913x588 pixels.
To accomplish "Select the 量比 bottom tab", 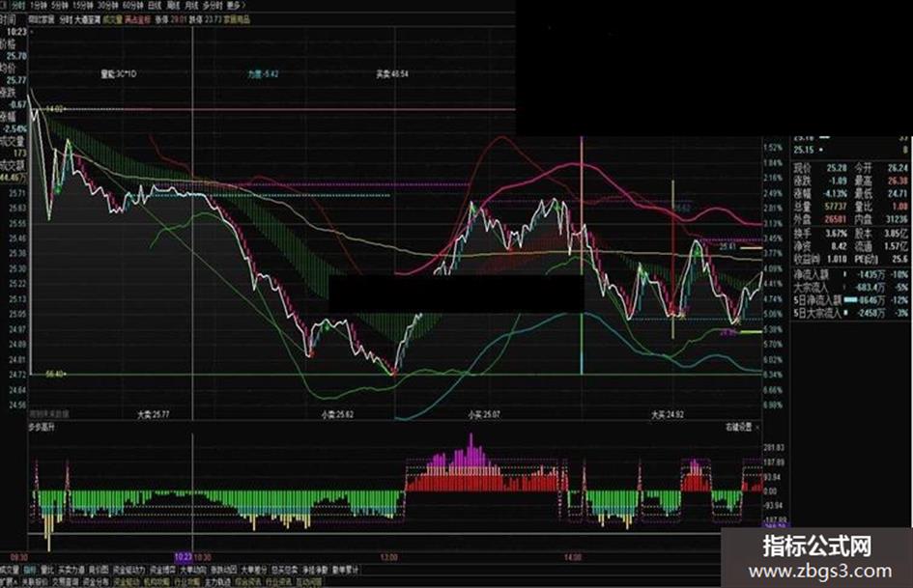I will 47,570.
